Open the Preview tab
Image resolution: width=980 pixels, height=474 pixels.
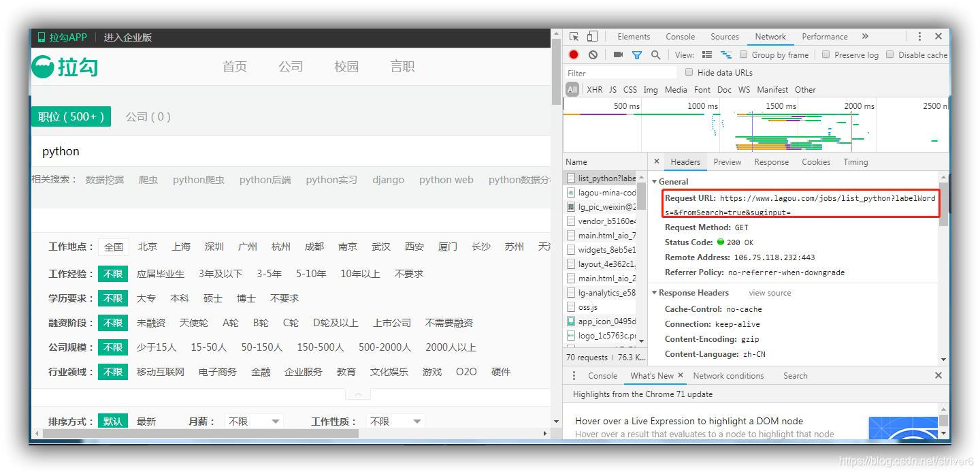(x=727, y=162)
